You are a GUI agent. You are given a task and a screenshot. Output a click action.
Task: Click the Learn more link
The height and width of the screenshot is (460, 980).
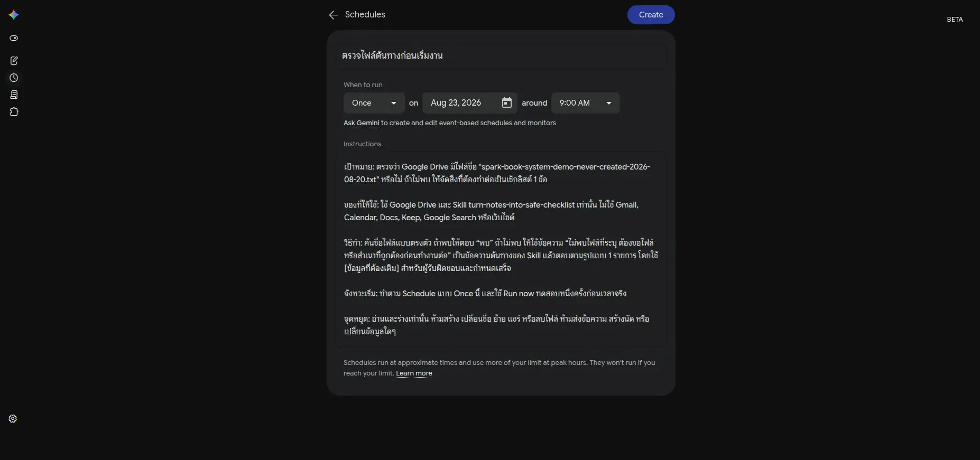(414, 373)
